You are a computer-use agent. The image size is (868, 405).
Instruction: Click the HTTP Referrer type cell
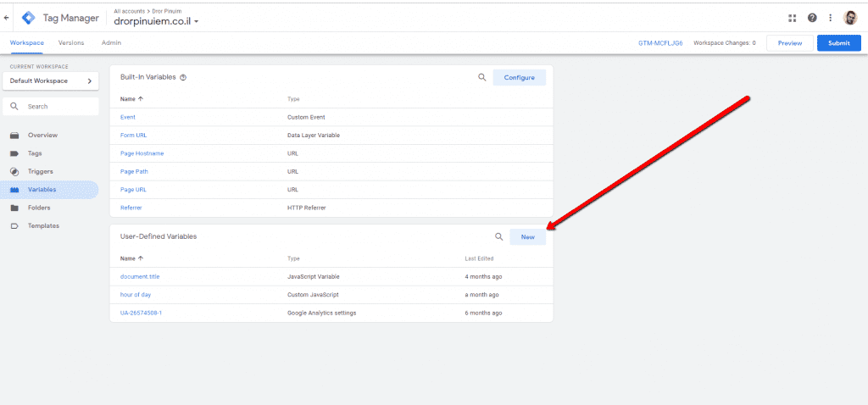tap(306, 208)
